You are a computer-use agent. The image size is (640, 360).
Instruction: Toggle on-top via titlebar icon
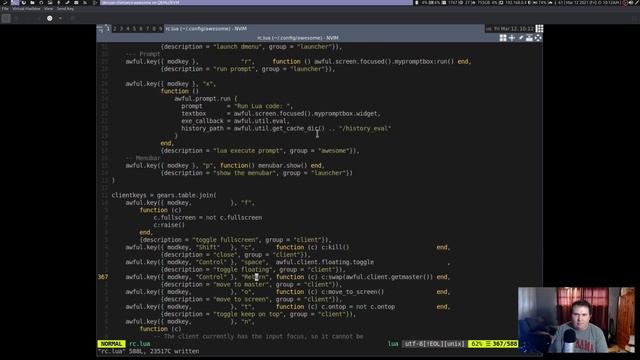tap(529, 38)
